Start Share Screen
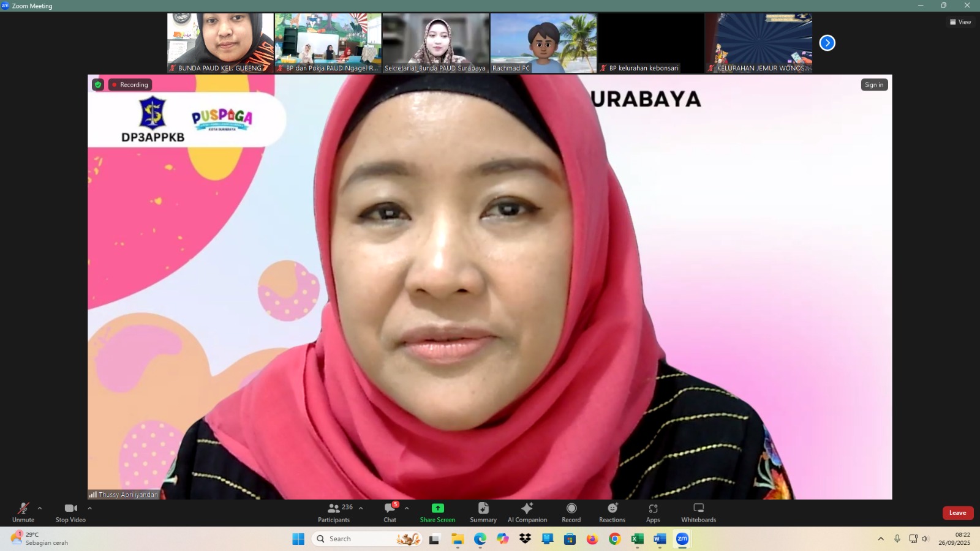This screenshot has width=980, height=551. pos(437,513)
